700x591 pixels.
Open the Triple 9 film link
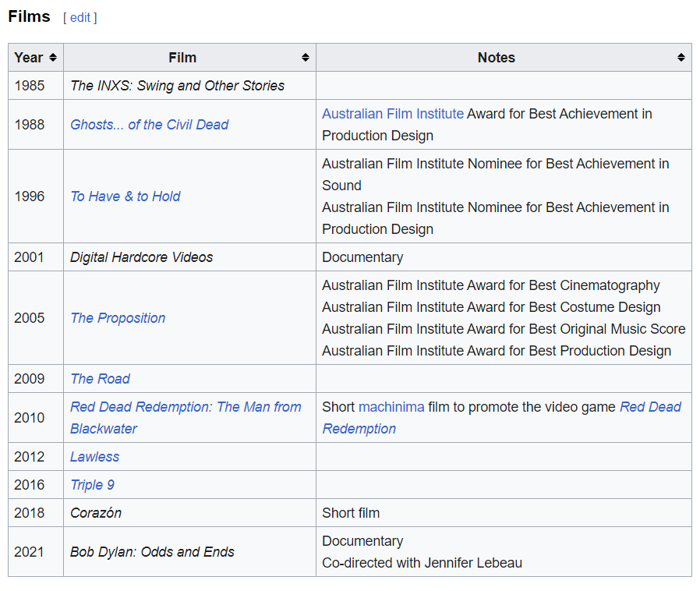[x=93, y=485]
